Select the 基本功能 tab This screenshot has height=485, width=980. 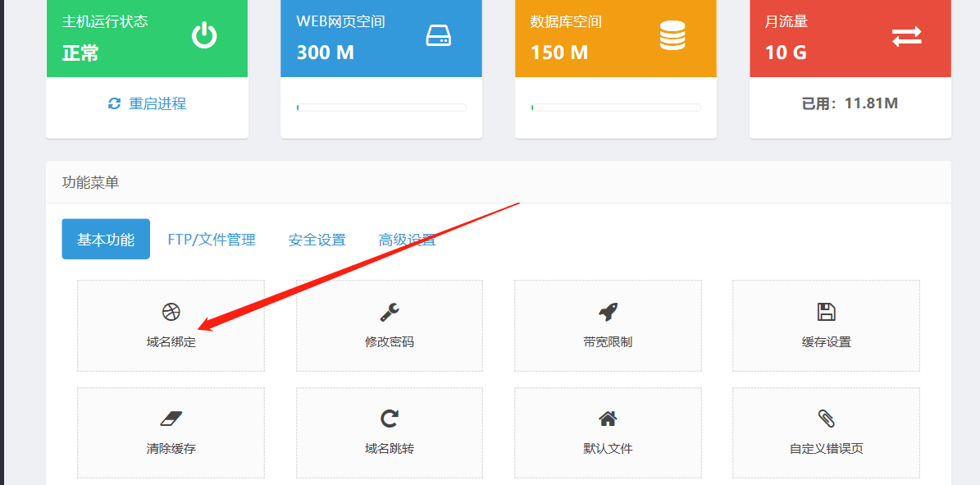[106, 239]
